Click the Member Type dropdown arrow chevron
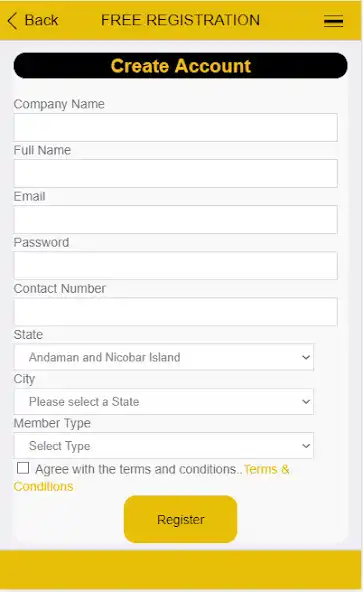 pyautogui.click(x=306, y=446)
